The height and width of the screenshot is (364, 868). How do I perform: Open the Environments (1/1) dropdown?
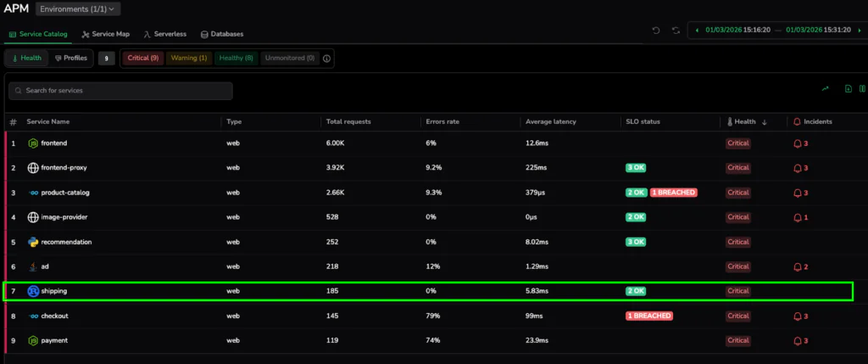pyautogui.click(x=79, y=8)
